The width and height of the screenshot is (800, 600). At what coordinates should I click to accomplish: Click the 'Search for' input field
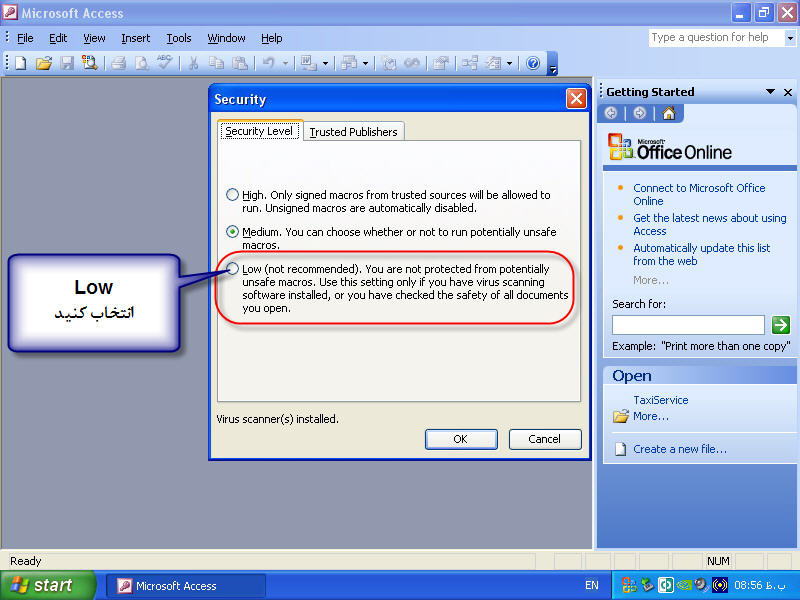[x=688, y=324]
